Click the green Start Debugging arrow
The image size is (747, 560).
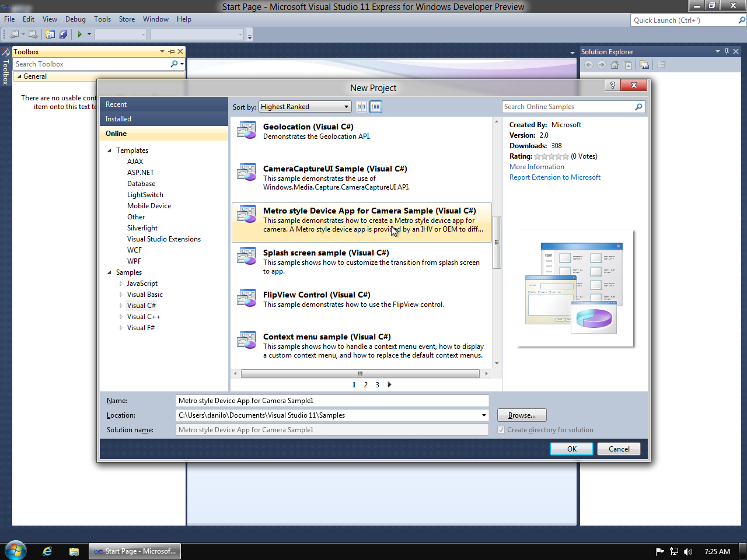[x=80, y=34]
